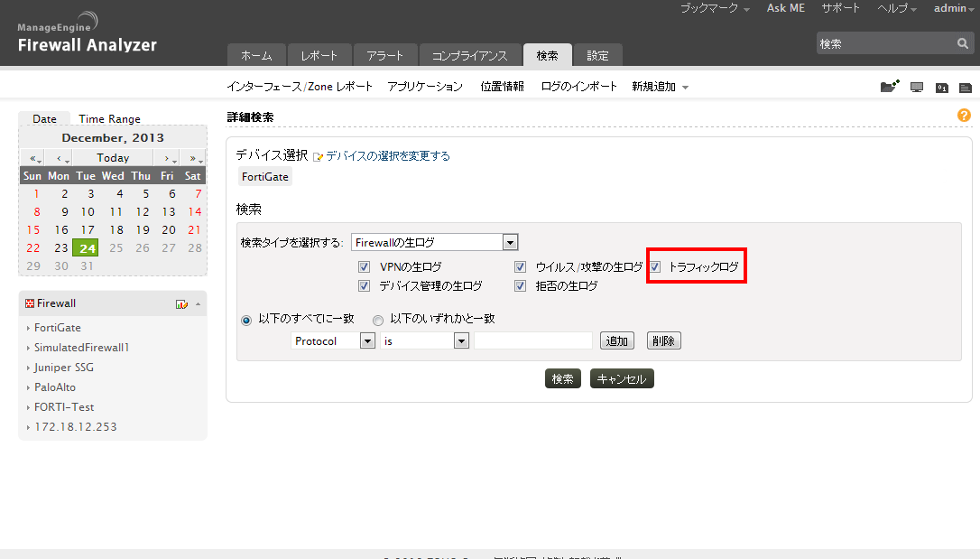The image size is (980, 559).
Task: Click the monitor icon in toolbar
Action: point(917,88)
